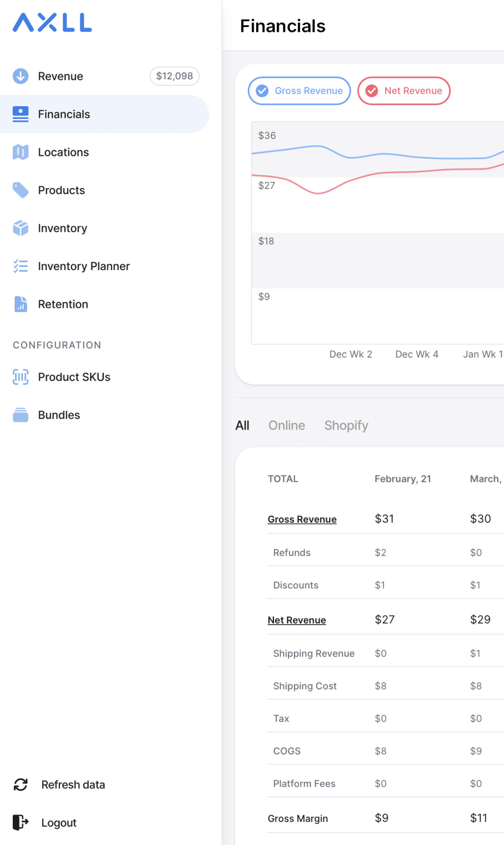Open Bundles configuration

(x=104, y=415)
